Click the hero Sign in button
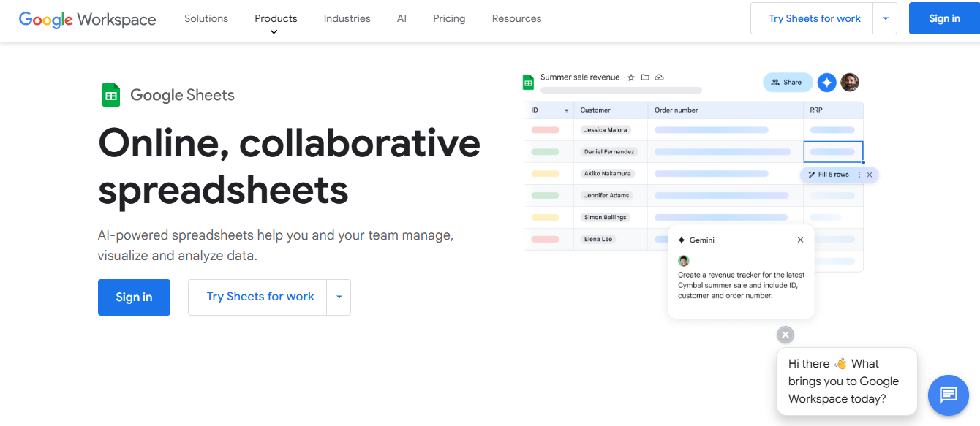Viewport: 980px width, 426px height. pos(134,297)
